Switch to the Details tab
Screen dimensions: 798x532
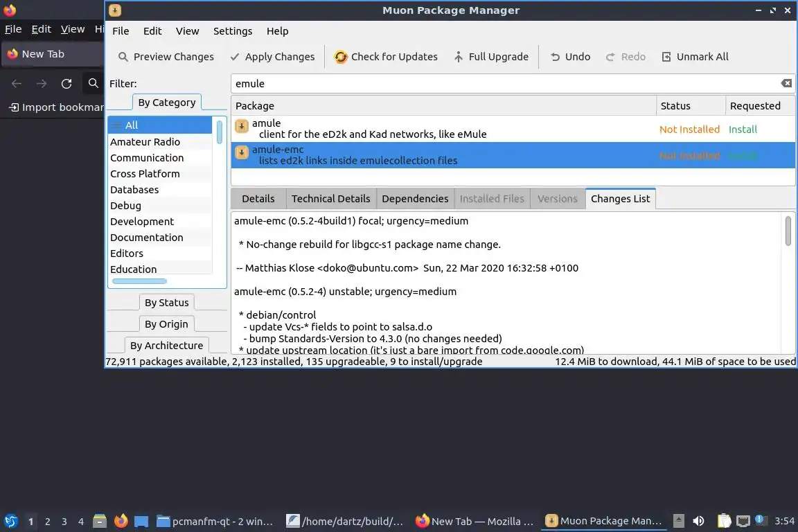point(258,199)
